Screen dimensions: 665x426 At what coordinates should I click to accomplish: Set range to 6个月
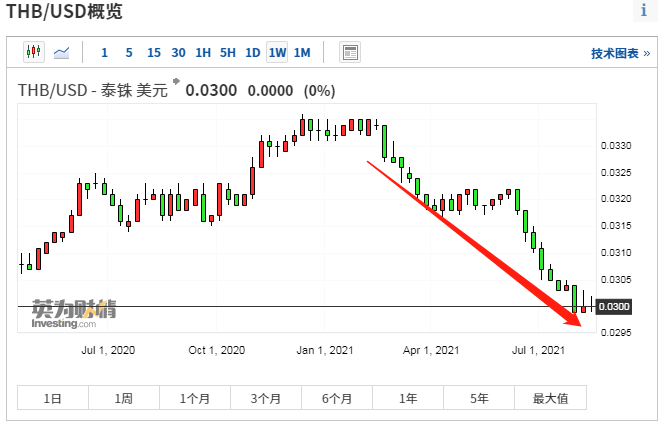(337, 398)
